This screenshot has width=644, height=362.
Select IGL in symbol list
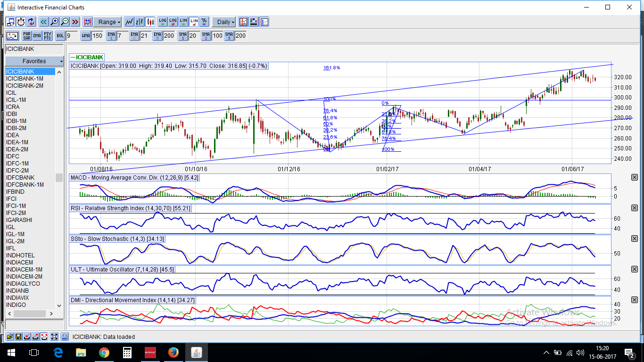click(x=31, y=227)
